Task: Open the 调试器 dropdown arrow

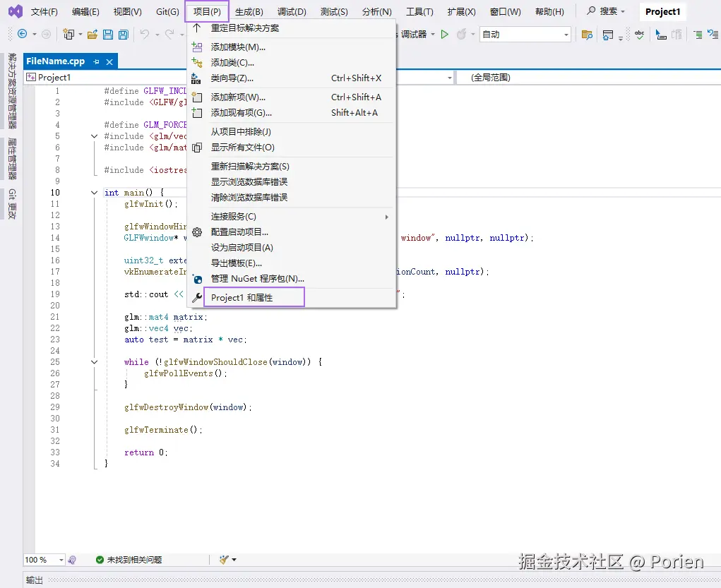Action: pos(433,35)
